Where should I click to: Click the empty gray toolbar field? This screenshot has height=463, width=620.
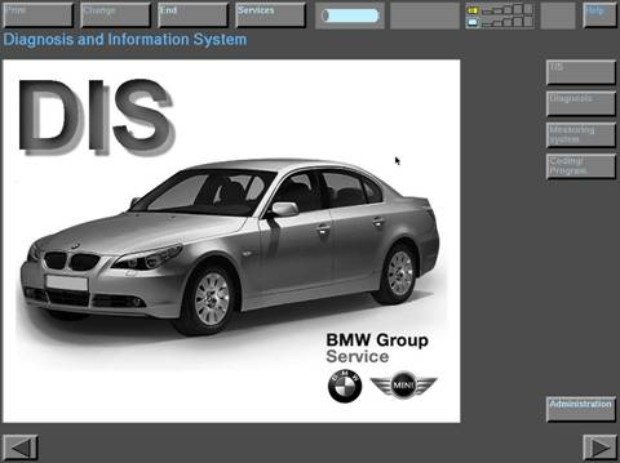(424, 15)
